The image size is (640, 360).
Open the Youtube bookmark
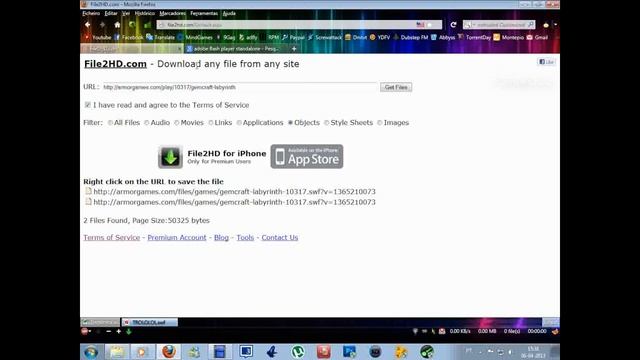coord(98,38)
